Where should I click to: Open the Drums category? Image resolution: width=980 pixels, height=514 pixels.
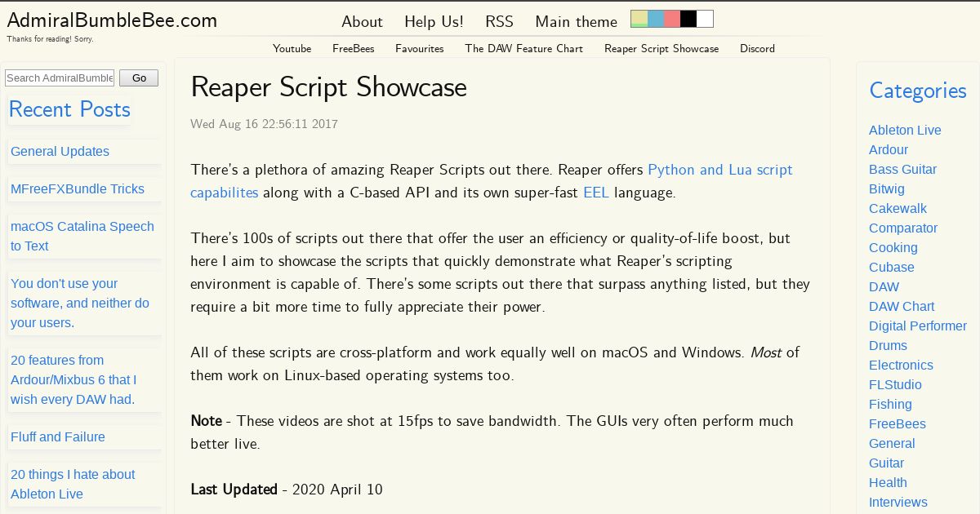[x=888, y=346]
